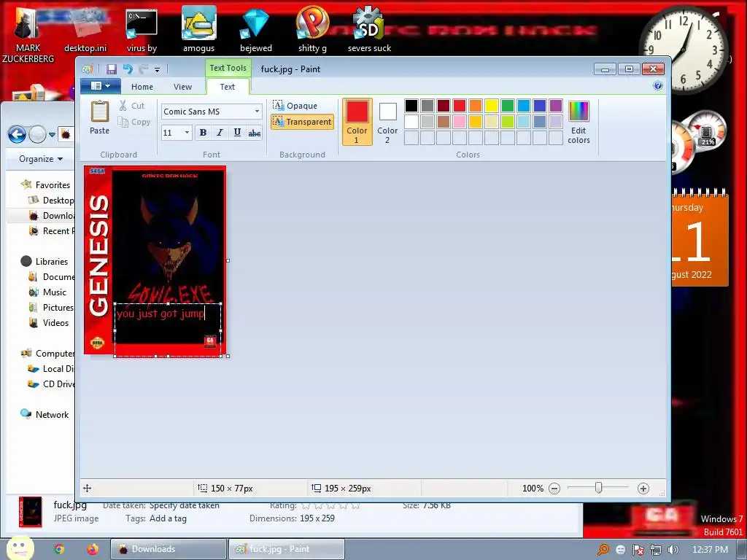
Task: Open Videos library in Explorer sidebar
Action: [49, 322]
